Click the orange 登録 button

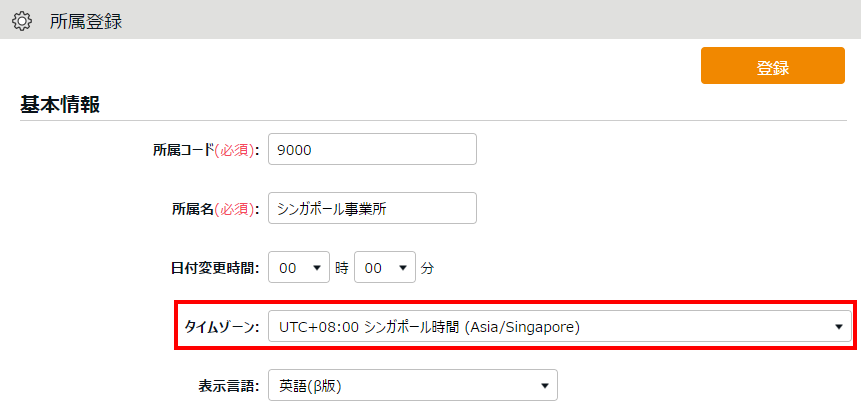[x=773, y=65]
